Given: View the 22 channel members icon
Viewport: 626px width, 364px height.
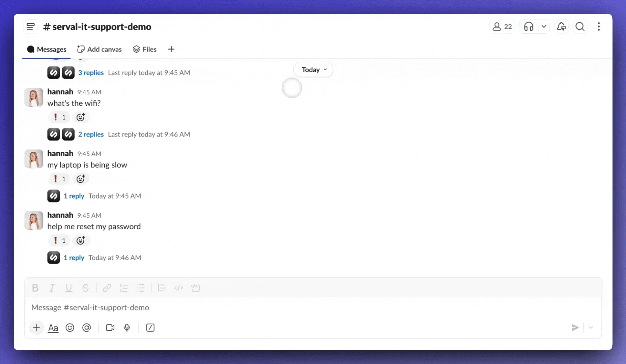Looking at the screenshot, I should pyautogui.click(x=502, y=26).
